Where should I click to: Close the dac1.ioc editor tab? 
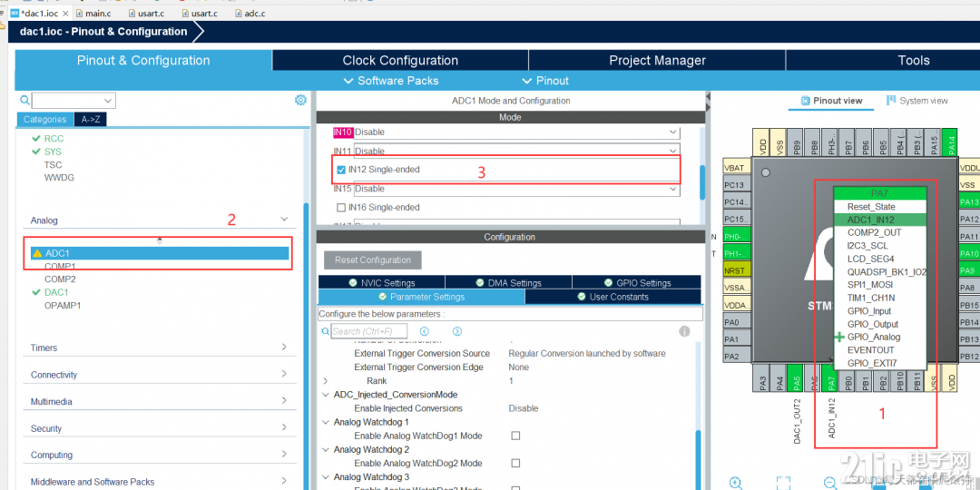point(65,13)
